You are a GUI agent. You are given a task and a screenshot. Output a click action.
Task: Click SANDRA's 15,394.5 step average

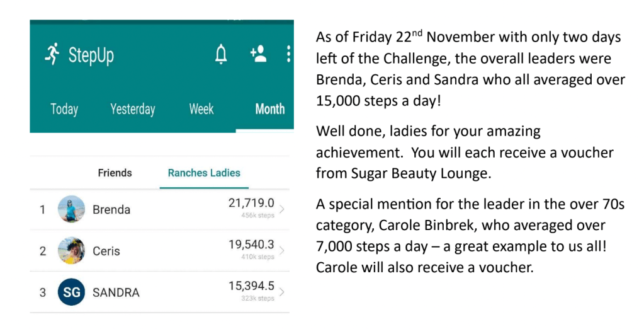click(x=251, y=286)
